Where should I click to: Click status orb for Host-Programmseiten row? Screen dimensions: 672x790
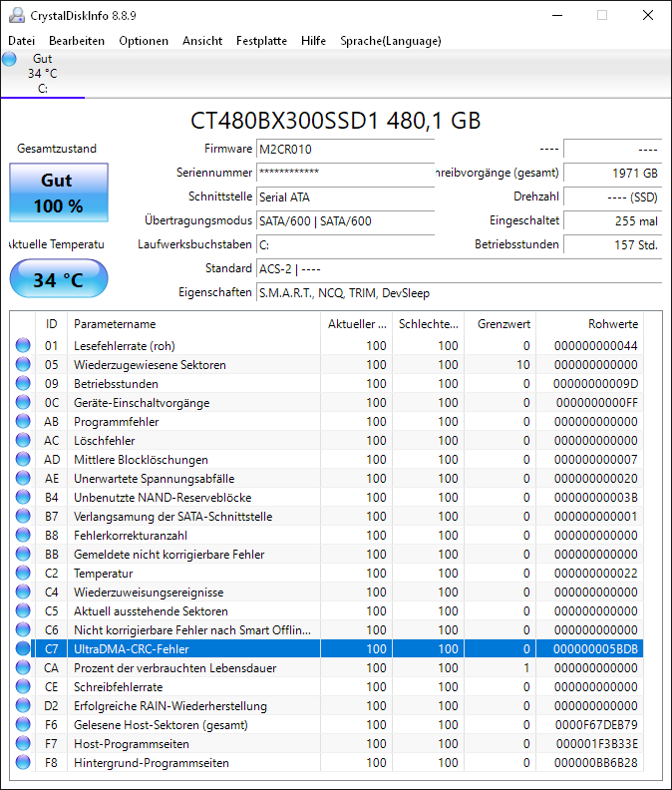pos(23,743)
